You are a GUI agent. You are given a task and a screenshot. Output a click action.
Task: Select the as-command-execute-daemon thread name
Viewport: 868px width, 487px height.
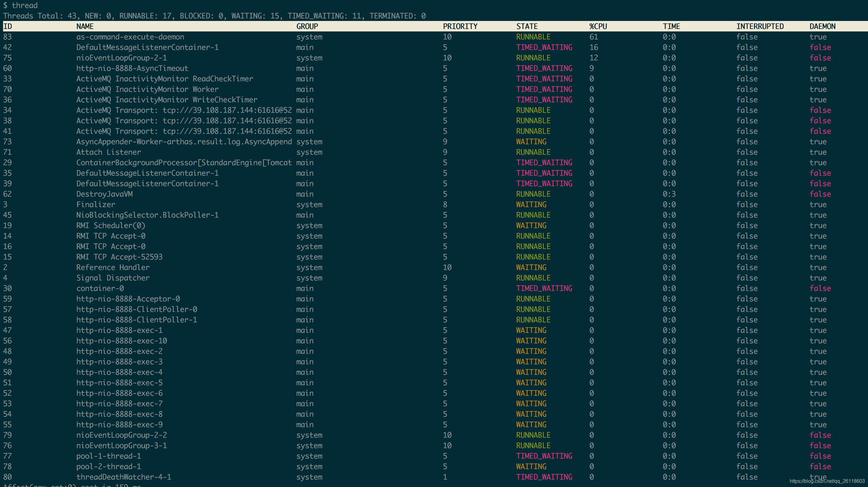pyautogui.click(x=130, y=37)
